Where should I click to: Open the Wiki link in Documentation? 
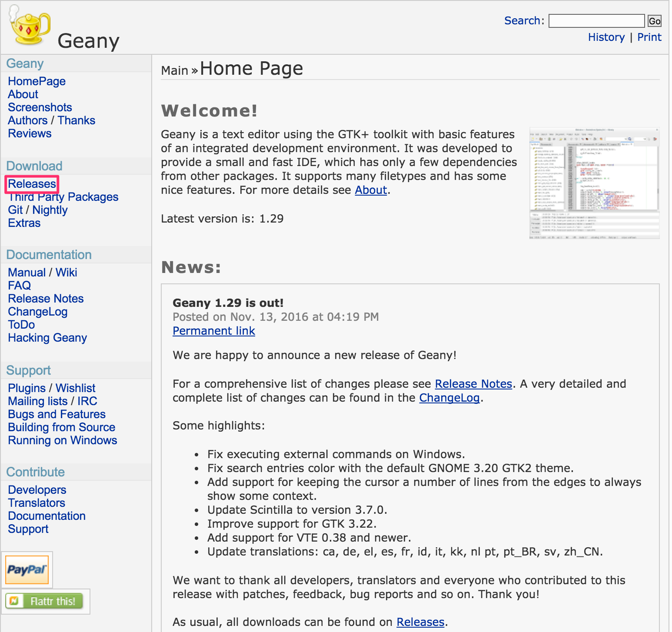66,273
